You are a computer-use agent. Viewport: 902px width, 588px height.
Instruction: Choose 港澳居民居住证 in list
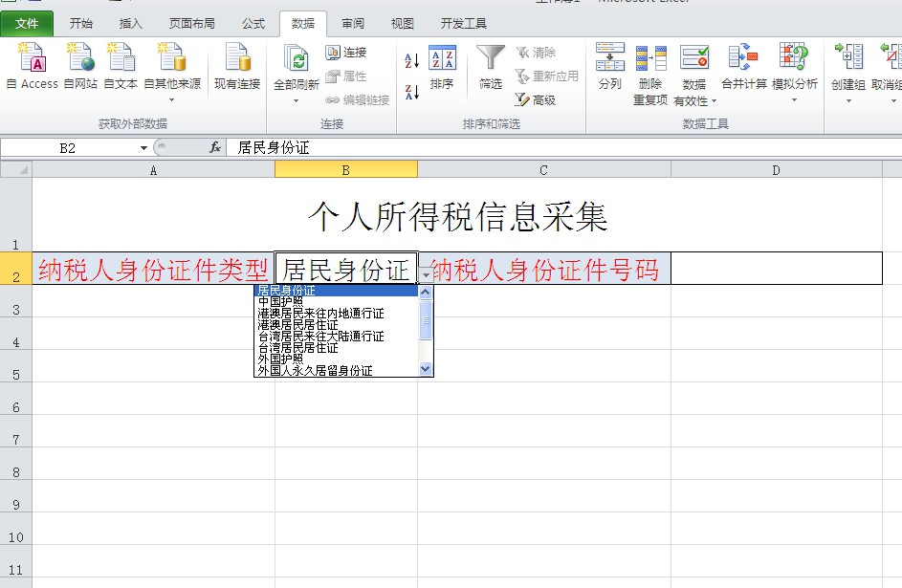point(336,325)
